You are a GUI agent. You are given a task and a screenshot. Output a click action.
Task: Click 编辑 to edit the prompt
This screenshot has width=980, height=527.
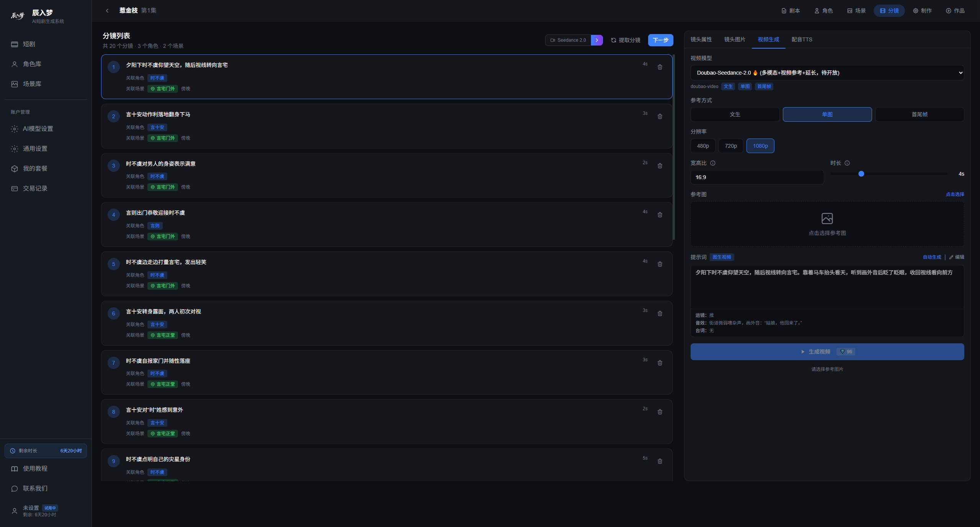point(957,257)
